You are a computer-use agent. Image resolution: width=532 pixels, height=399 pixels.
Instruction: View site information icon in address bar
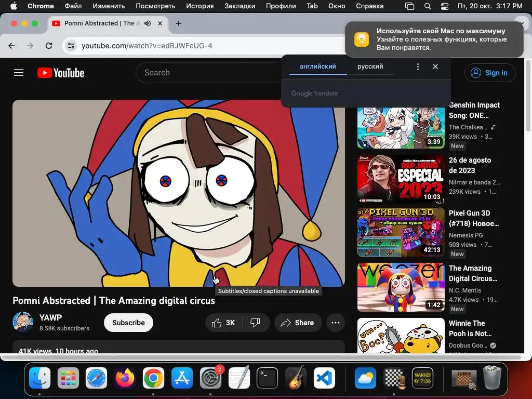[71, 46]
